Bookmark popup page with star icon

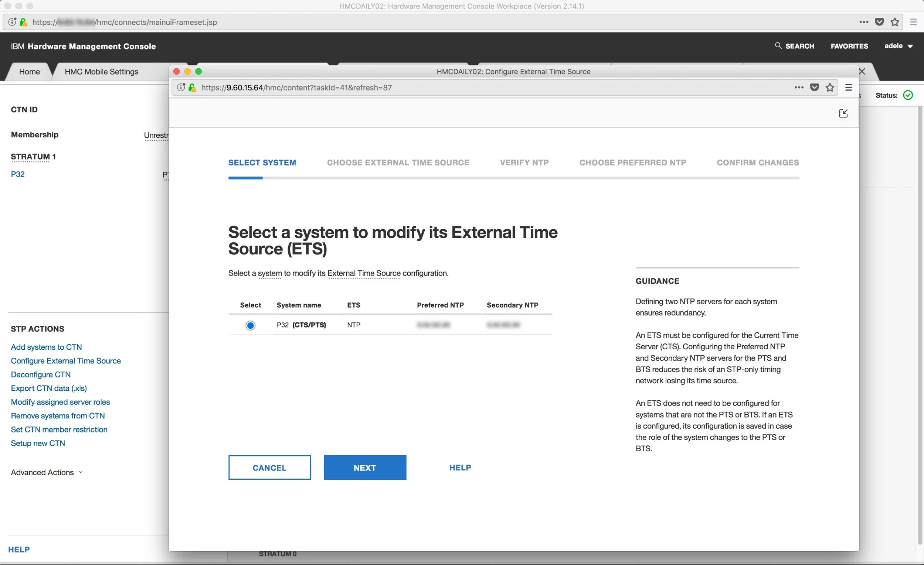830,87
